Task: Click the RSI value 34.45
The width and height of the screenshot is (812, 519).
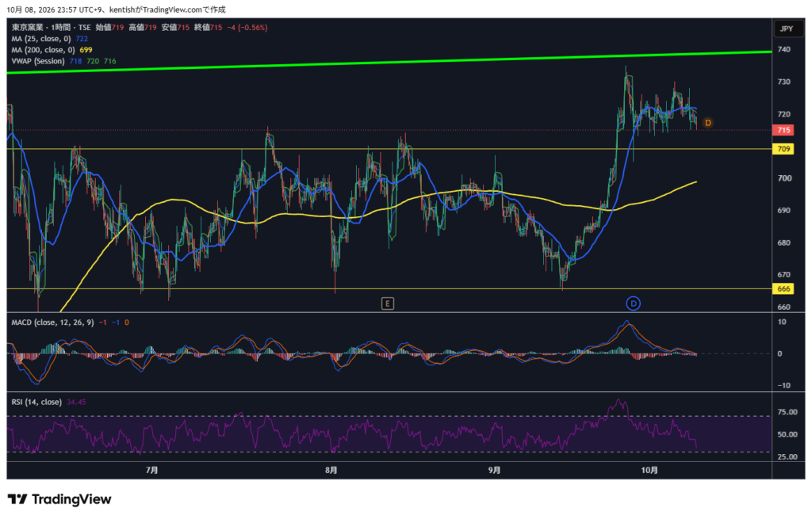Action: (x=76, y=402)
